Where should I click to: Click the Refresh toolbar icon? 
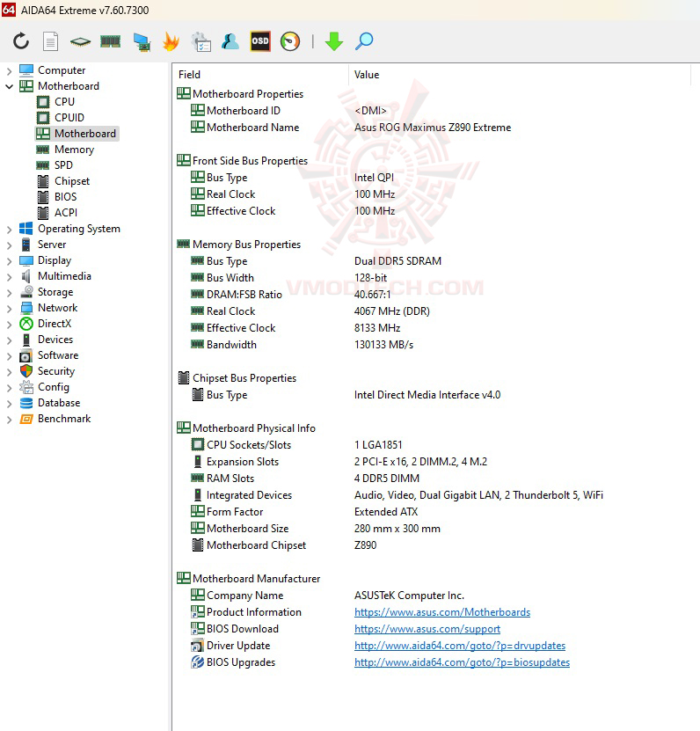point(21,41)
